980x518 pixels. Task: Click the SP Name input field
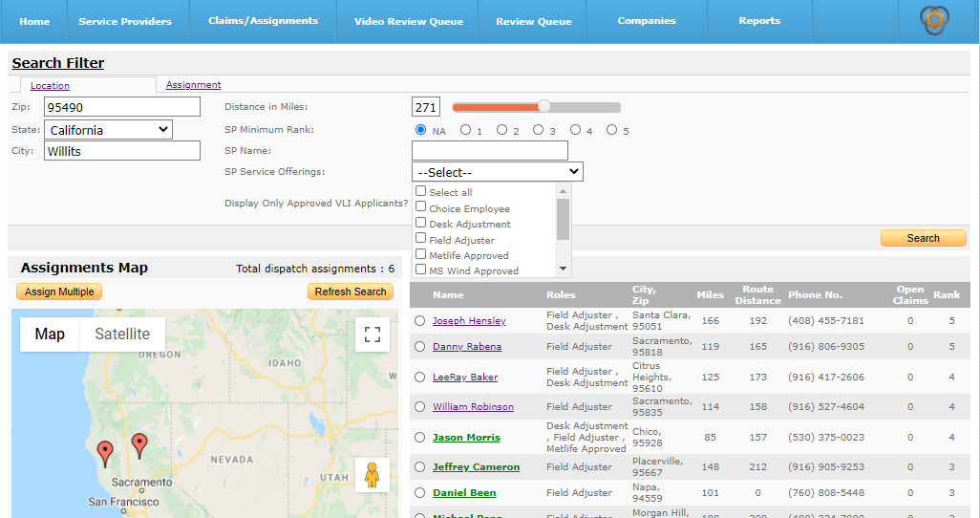[490, 150]
